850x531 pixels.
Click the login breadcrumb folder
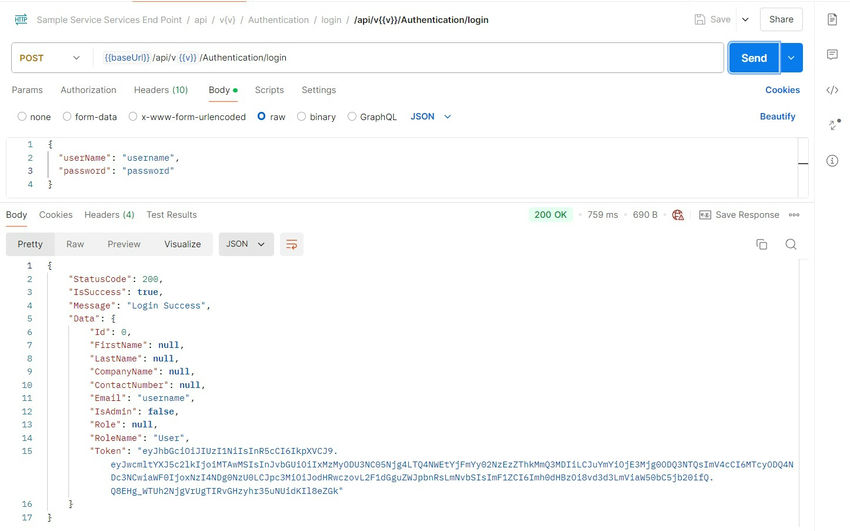pyautogui.click(x=331, y=20)
